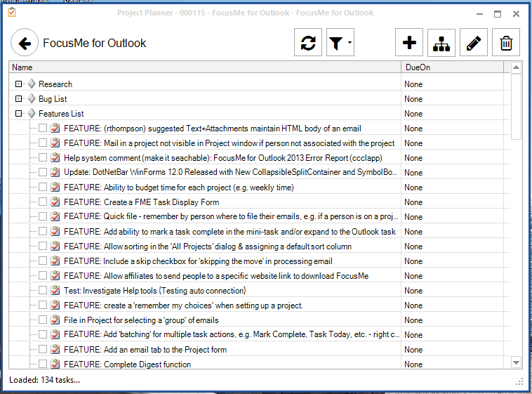Check the DotNetBar WinForms 12.0 update task
The height and width of the screenshot is (394, 532).
click(43, 172)
